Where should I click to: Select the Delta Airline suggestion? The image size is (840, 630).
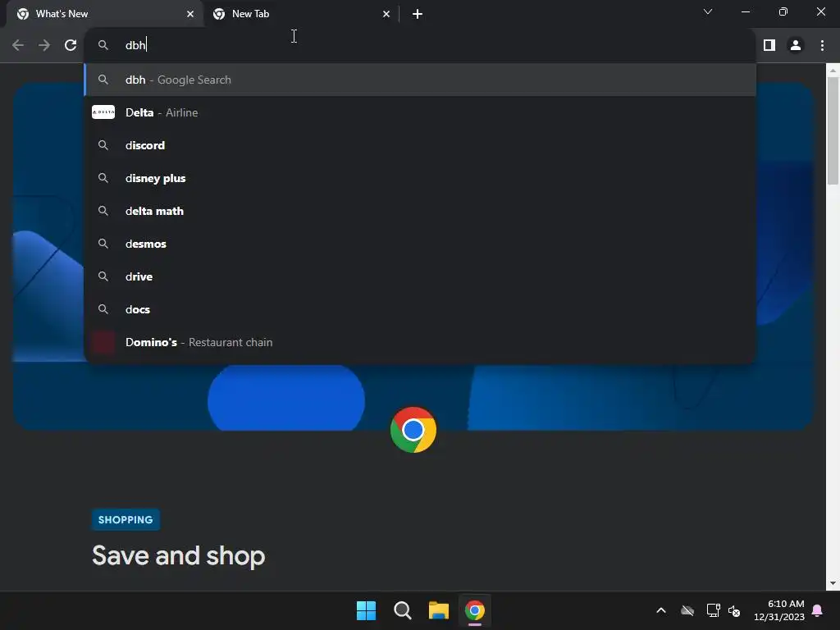click(420, 112)
